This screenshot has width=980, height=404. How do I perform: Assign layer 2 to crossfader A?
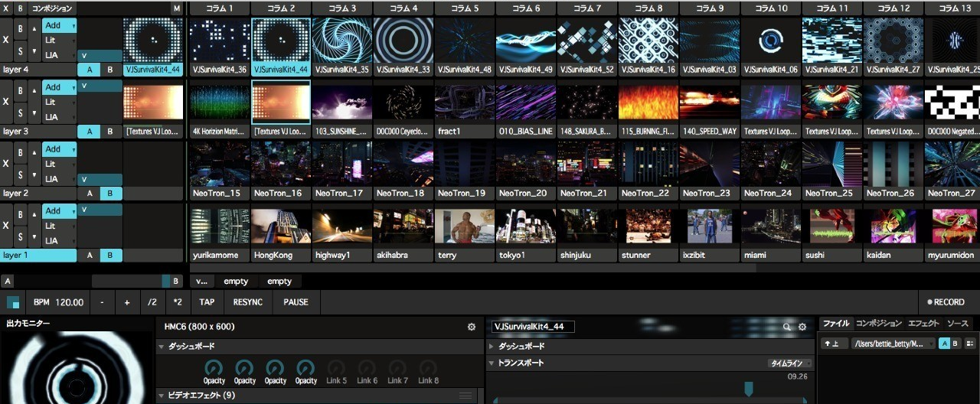[89, 193]
